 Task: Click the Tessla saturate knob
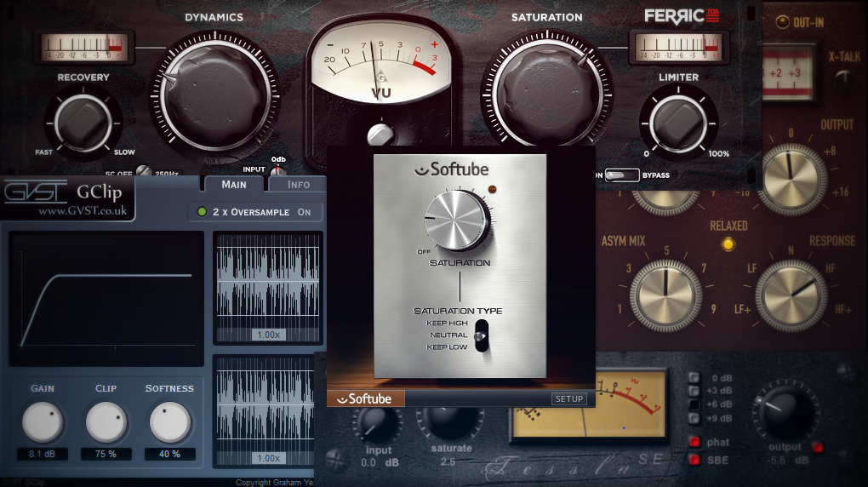click(451, 425)
